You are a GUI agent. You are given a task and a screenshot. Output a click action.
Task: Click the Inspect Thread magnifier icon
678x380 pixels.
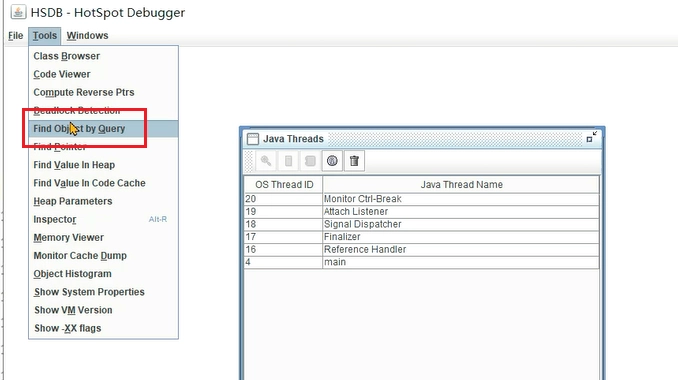pyautogui.click(x=266, y=161)
